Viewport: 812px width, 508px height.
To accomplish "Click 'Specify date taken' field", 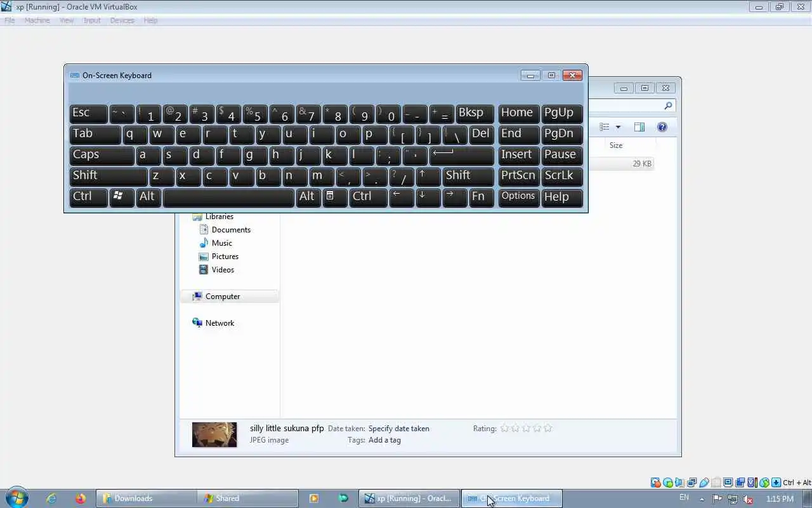I will [x=399, y=429].
